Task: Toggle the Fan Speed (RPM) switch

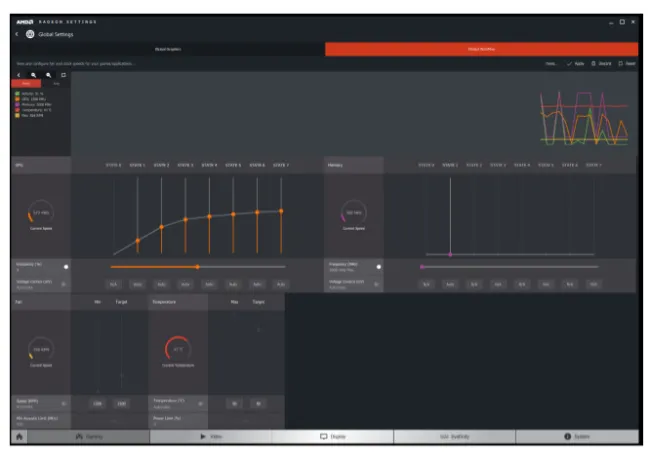Action: click(x=63, y=403)
